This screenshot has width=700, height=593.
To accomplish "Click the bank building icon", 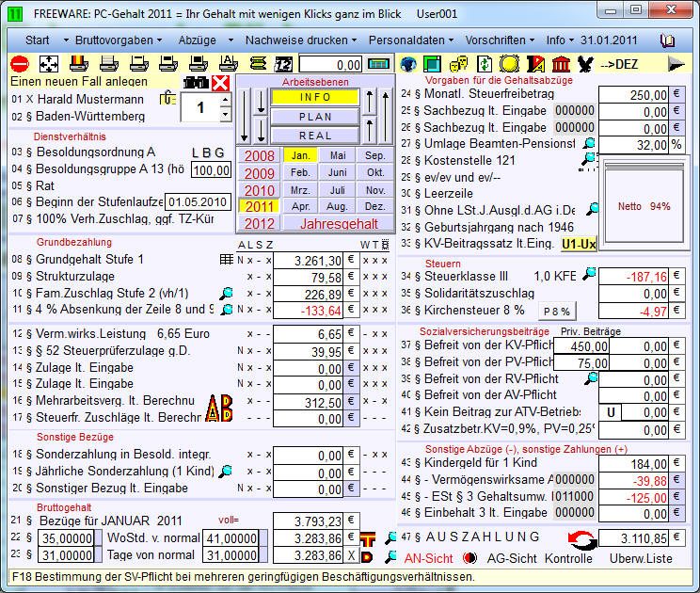I will tap(562, 64).
